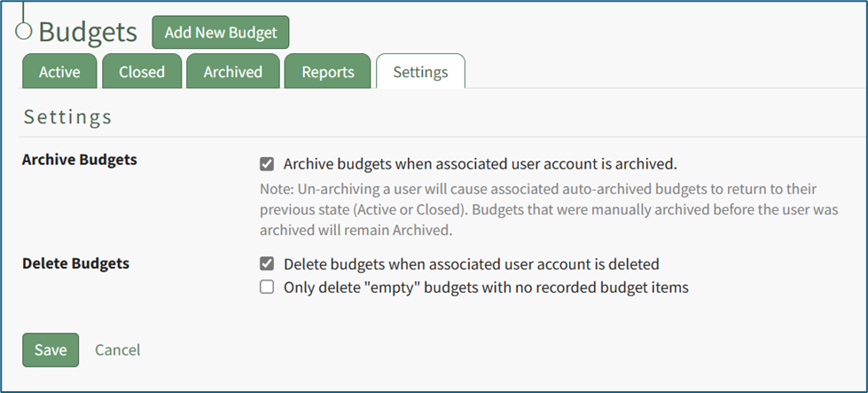The image size is (868, 393).
Task: Click the circle icon beside Budgets heading
Action: click(x=24, y=31)
